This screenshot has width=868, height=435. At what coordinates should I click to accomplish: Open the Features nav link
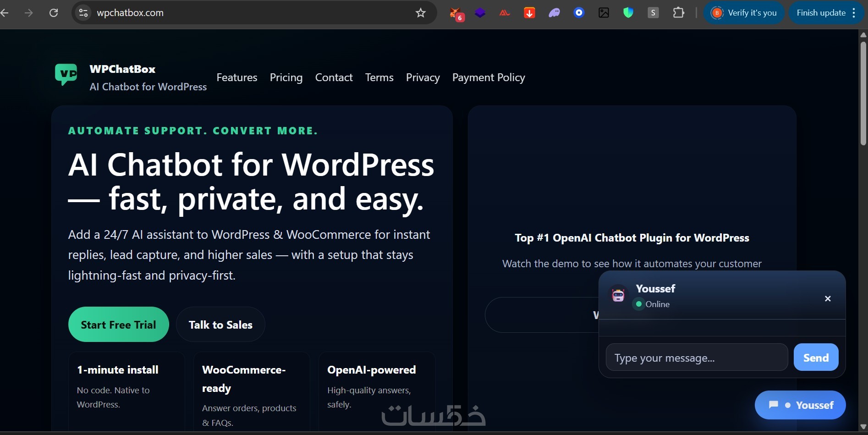pos(237,77)
